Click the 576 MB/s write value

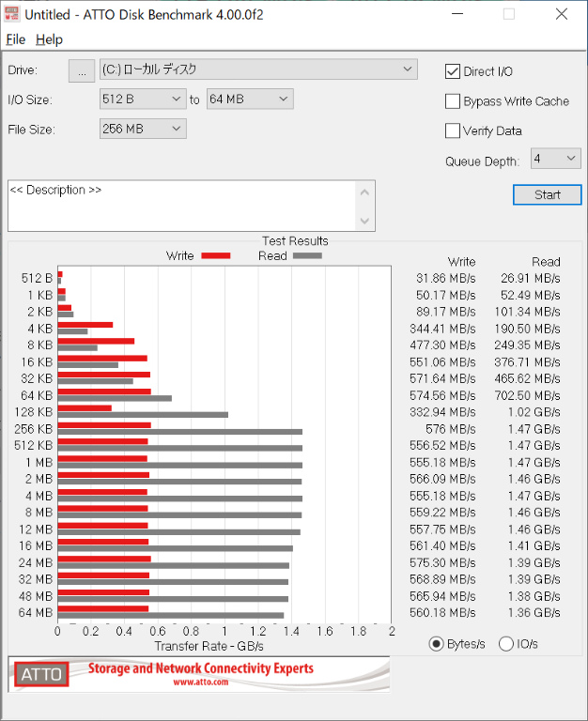tap(451, 429)
